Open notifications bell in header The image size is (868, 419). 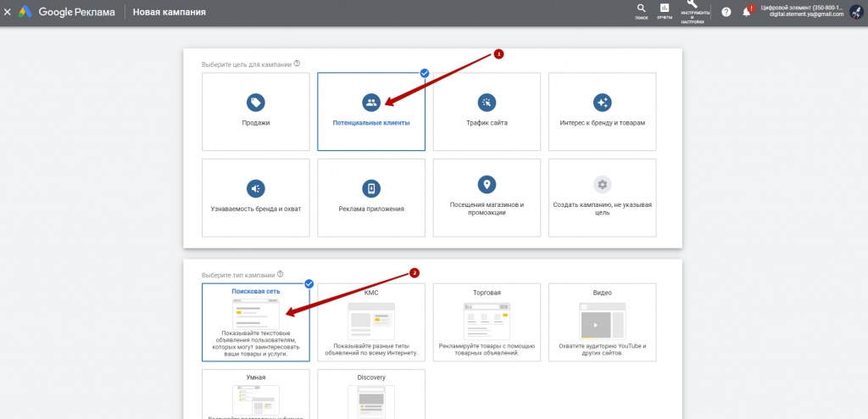tap(747, 12)
